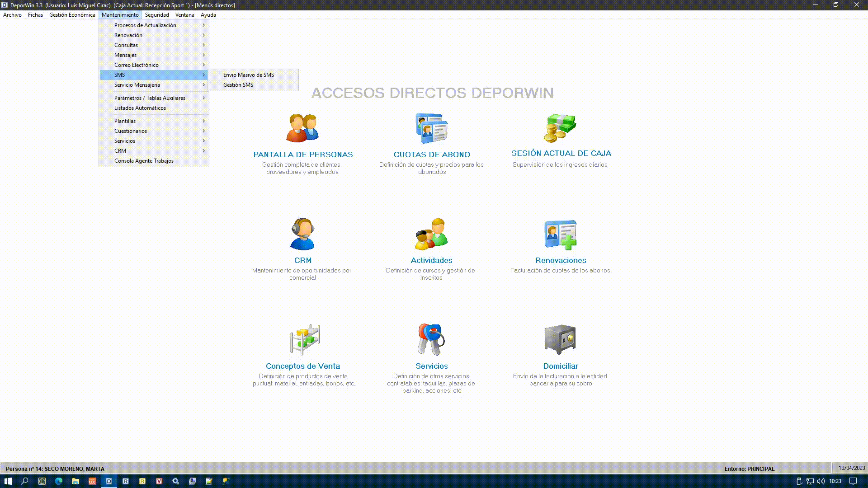868x488 pixels.
Task: Open the Pantalla de Personas people icon
Action: click(302, 128)
